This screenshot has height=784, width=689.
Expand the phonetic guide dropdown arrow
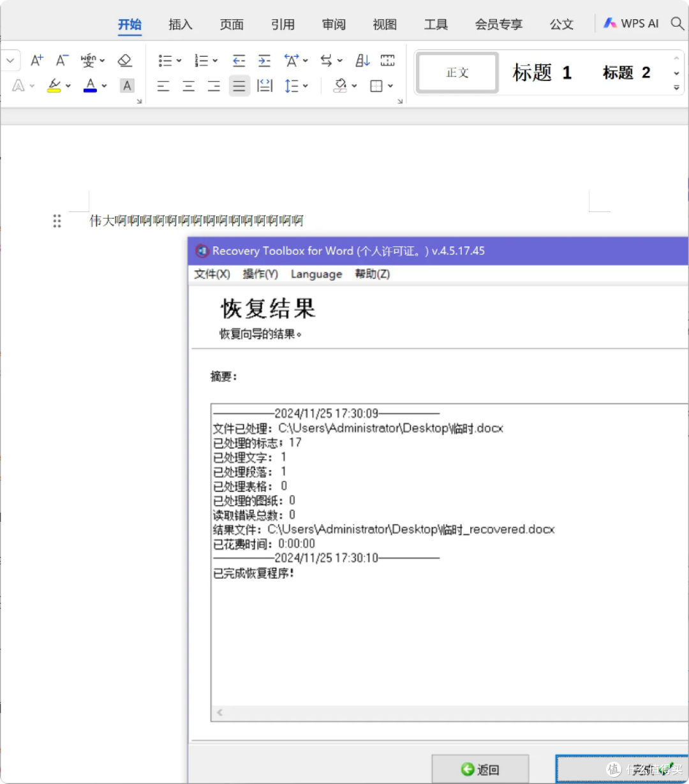tap(102, 61)
